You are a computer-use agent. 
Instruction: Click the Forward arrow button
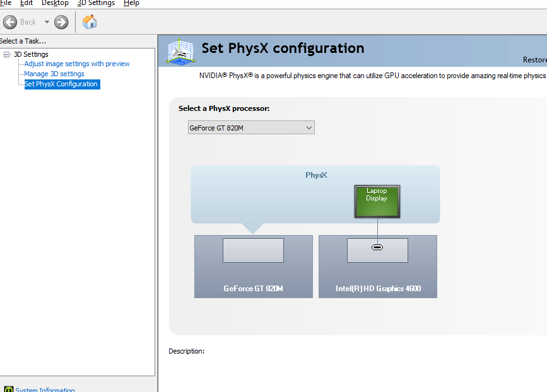(x=61, y=22)
